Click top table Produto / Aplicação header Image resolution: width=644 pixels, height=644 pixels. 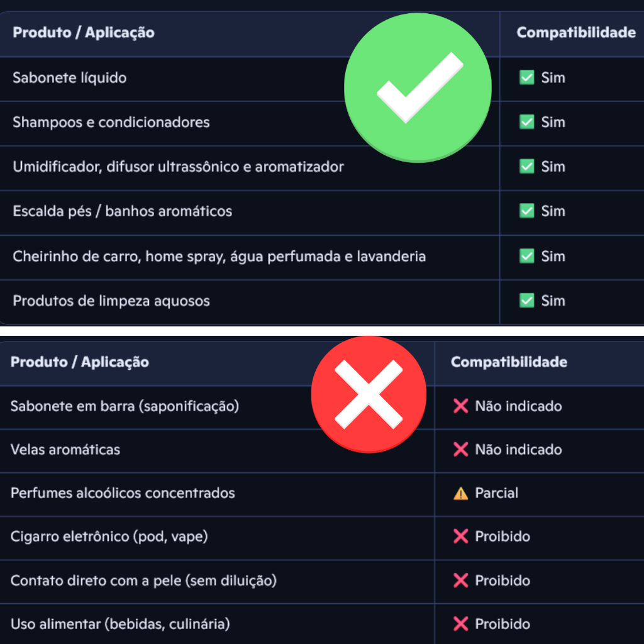[84, 33]
